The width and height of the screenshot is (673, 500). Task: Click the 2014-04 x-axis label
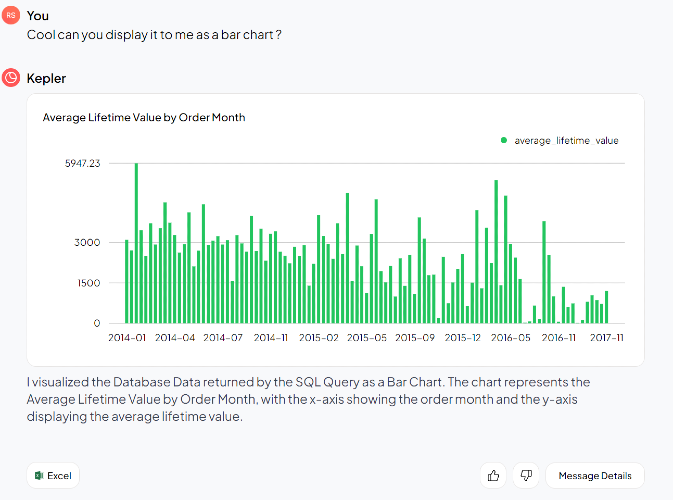pos(175,338)
